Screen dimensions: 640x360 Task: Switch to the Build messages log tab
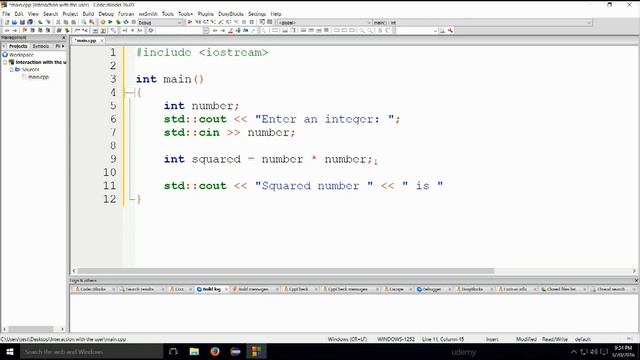pyautogui.click(x=253, y=289)
